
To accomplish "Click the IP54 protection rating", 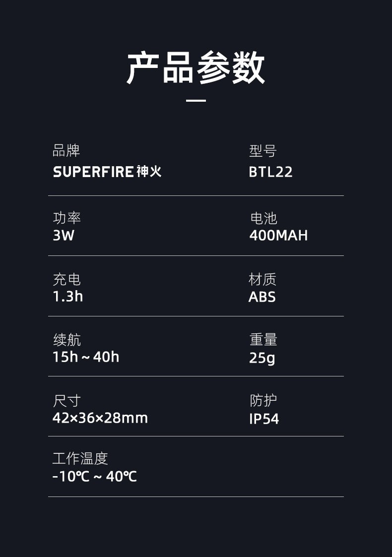I will pos(264,419).
